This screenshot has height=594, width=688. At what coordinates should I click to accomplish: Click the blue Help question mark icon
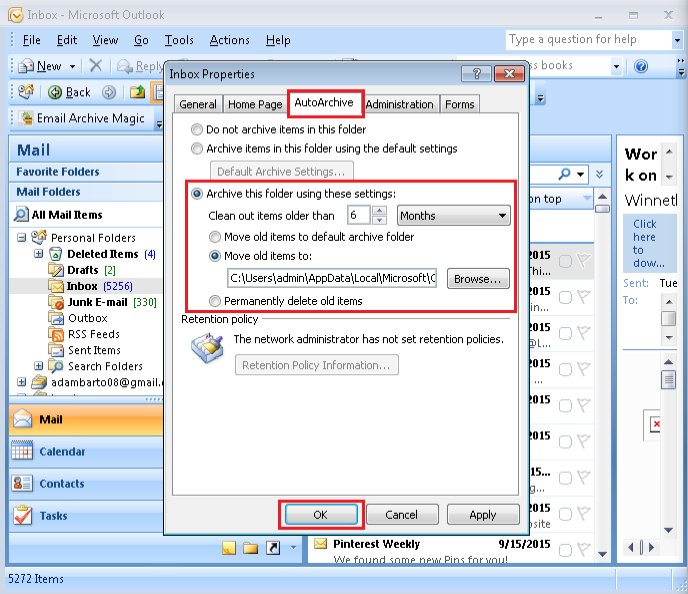pos(641,66)
